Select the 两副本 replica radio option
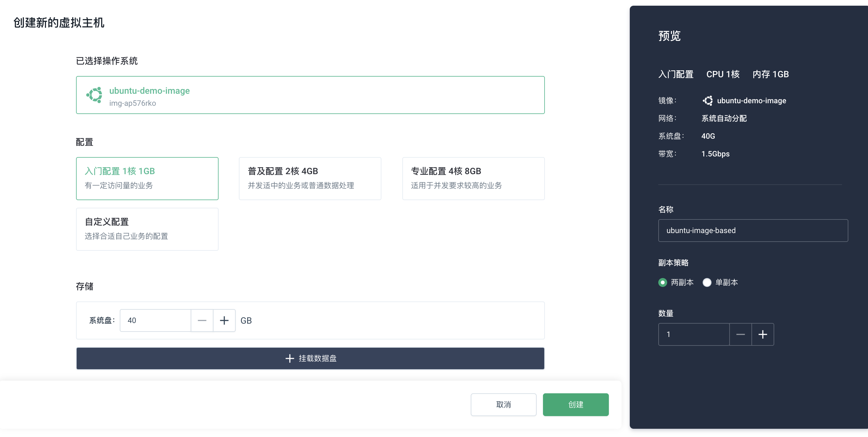This screenshot has width=868, height=437. (x=662, y=282)
